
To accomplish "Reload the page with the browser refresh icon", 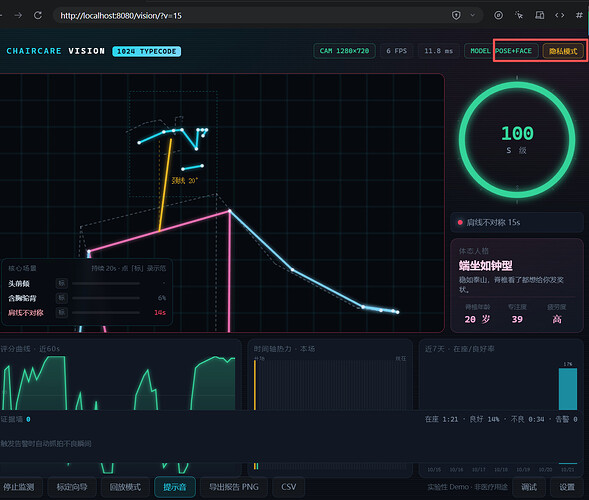I will (38, 15).
